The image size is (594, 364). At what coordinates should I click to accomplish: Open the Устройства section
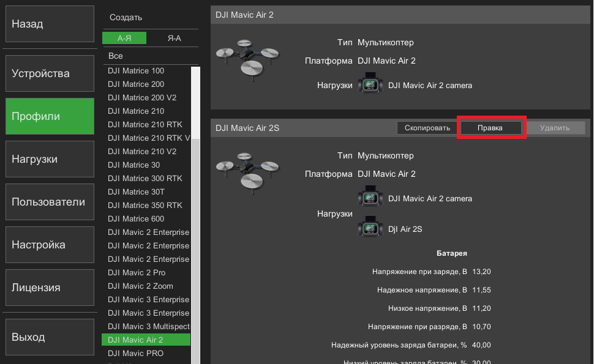coord(50,73)
